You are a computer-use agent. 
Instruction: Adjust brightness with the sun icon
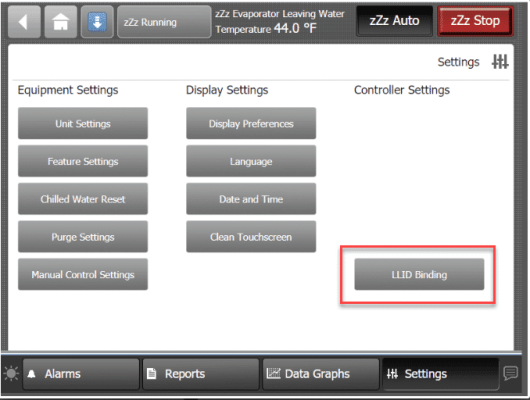tap(11, 374)
